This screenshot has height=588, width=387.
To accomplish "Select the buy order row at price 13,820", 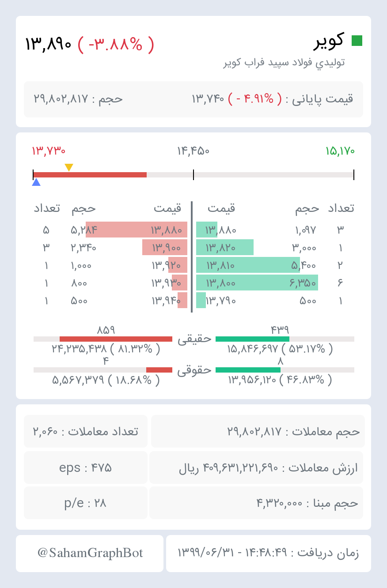I will pos(275,247).
